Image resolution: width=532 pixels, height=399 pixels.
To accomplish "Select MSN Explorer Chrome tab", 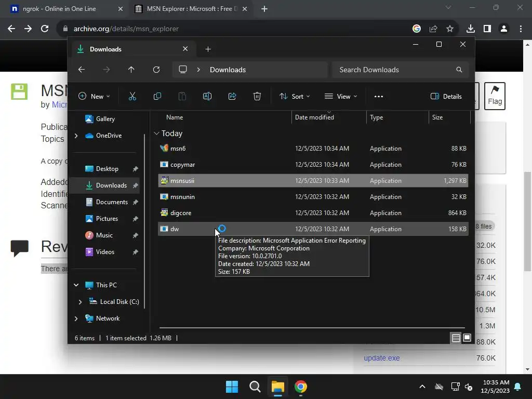I will coord(191,9).
